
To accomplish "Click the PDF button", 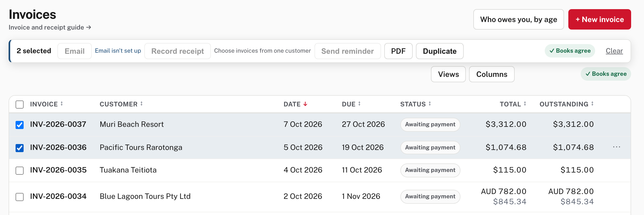I will 398,51.
